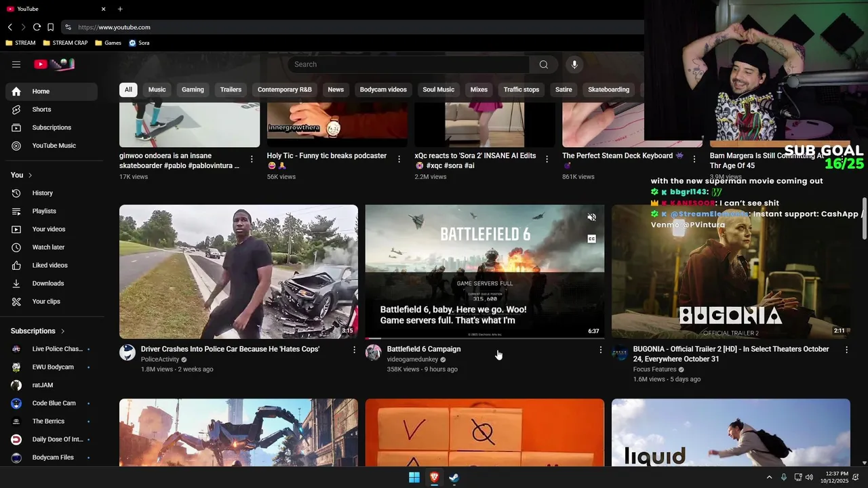
Task: Open more options for Battlefield 6 Campaign
Action: point(600,350)
